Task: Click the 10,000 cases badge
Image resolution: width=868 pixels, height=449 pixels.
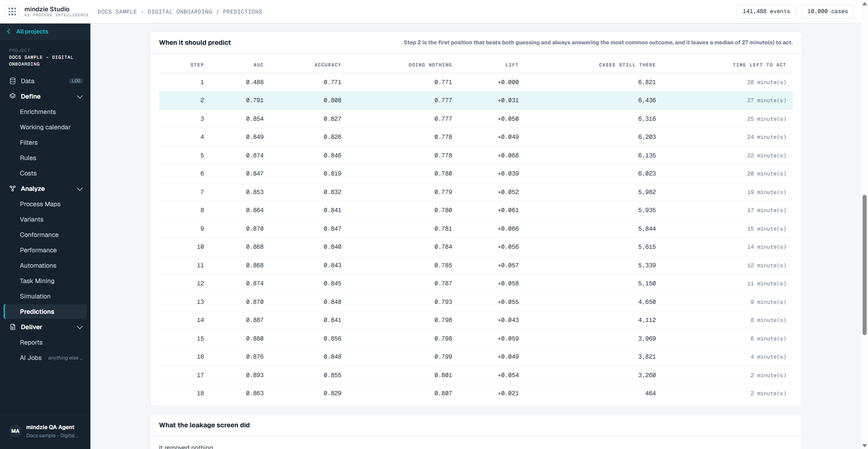Action: pos(827,11)
